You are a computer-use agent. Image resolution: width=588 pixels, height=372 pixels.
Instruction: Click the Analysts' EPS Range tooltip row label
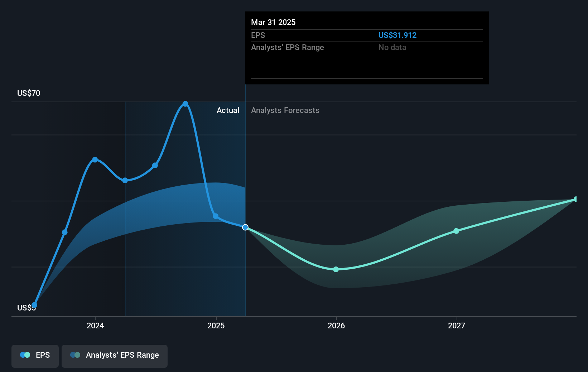[x=287, y=48]
